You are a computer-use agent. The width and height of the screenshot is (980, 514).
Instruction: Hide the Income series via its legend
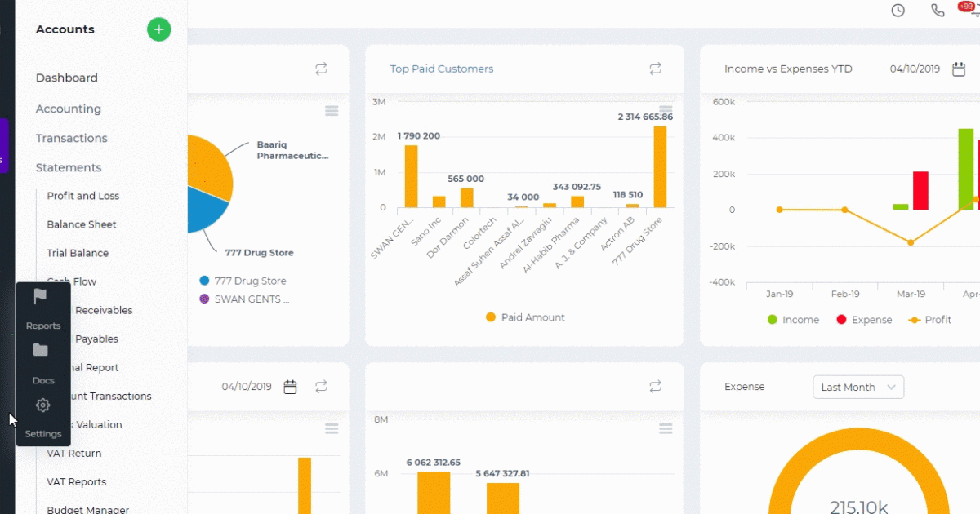point(793,320)
